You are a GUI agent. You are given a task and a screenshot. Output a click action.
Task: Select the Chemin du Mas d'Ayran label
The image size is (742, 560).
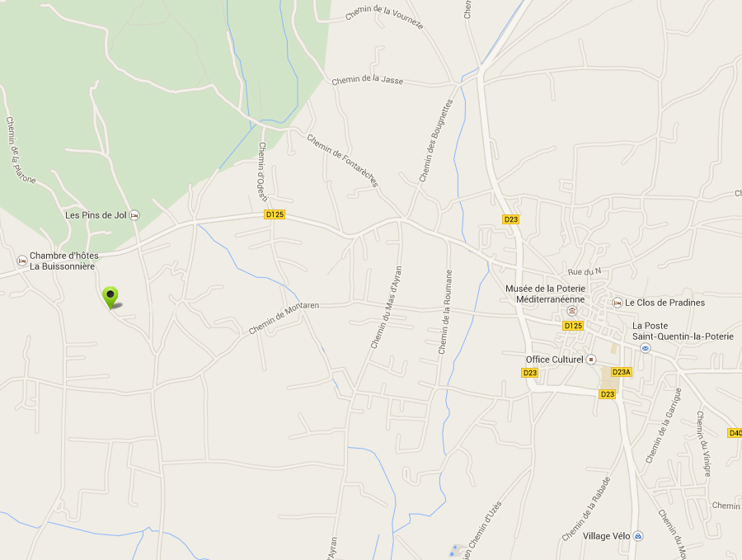pos(386,308)
